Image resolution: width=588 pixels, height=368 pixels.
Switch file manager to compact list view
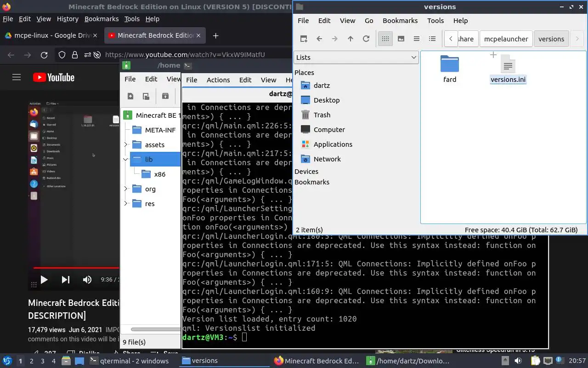tap(417, 39)
